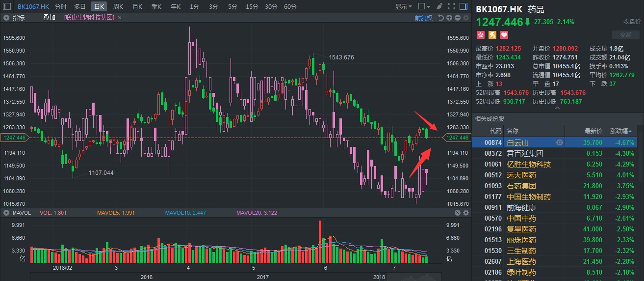
Task: Switch to the 多日 multi-day tab
Action: (79, 7)
